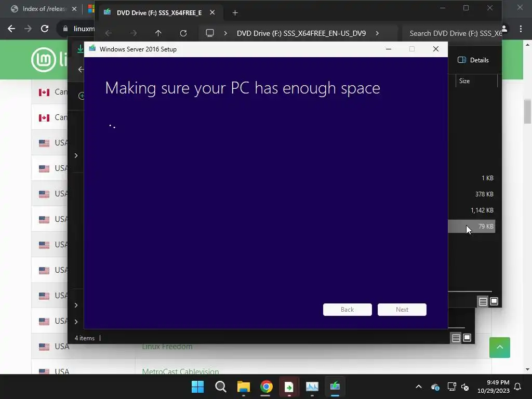The width and height of the screenshot is (532, 399).
Task: Open Google Chrome from the taskbar
Action: tap(267, 387)
